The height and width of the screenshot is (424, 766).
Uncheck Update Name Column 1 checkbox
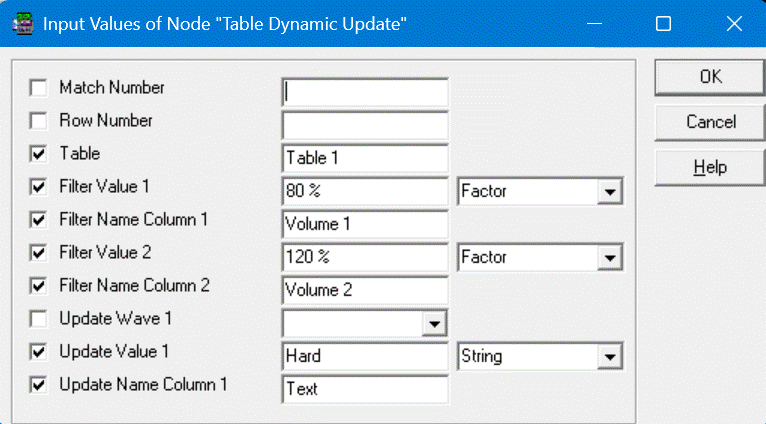[x=39, y=384]
